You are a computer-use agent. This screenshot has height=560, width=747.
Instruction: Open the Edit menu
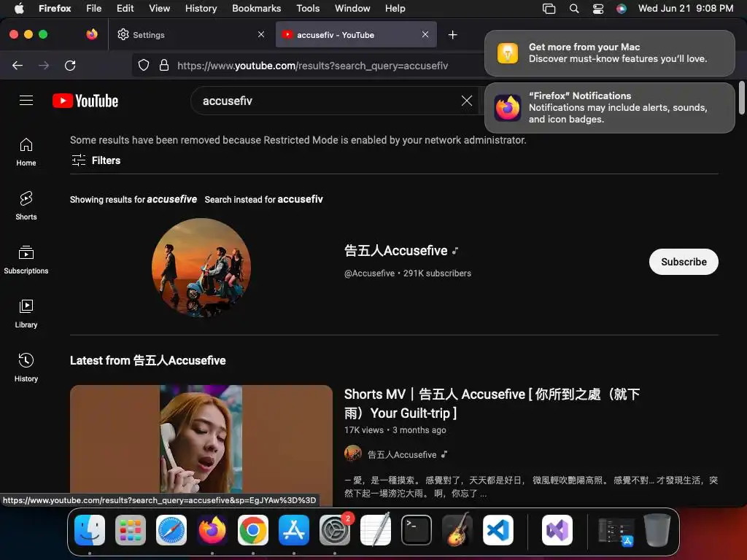[125, 9]
